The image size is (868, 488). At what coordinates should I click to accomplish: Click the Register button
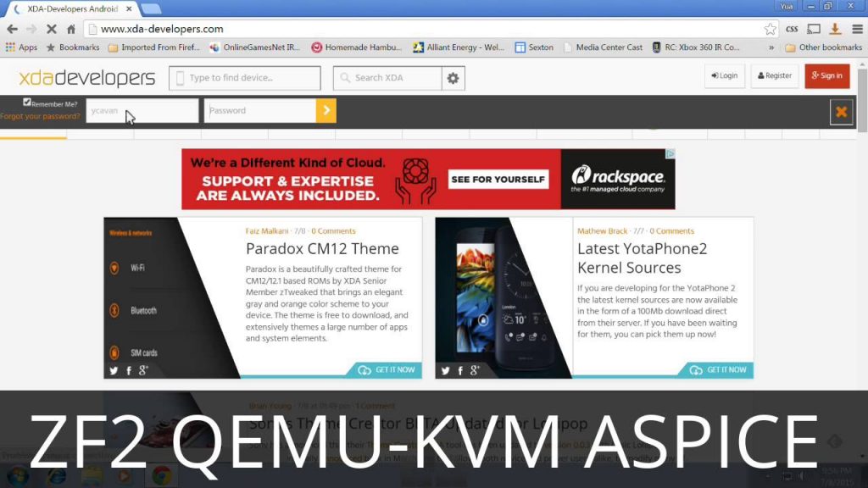coord(775,75)
